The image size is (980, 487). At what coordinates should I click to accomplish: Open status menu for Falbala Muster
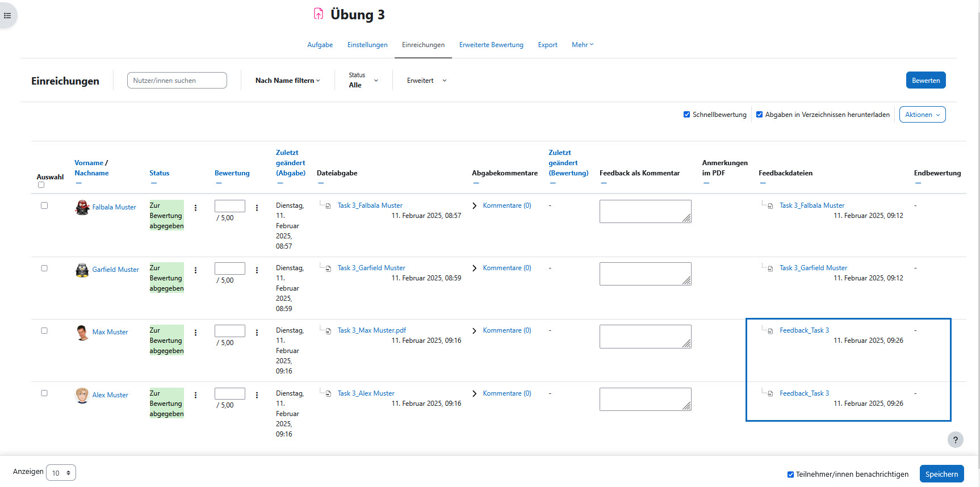(x=196, y=208)
